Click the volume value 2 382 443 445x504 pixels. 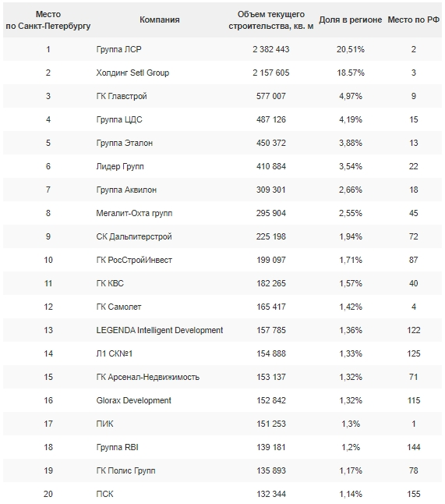(271, 49)
